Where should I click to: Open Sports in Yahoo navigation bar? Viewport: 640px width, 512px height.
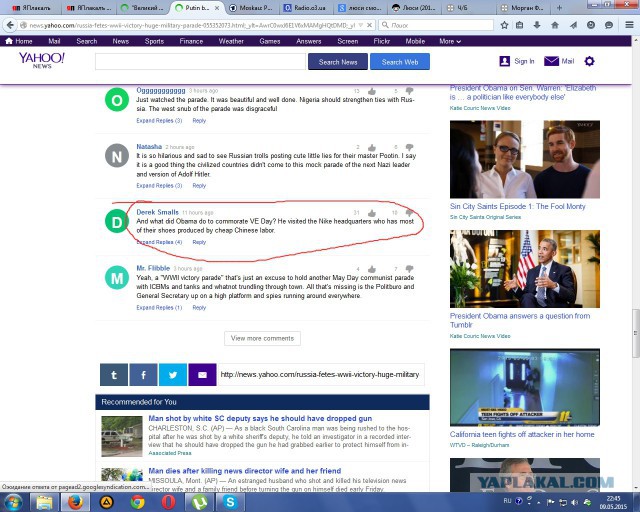point(154,41)
